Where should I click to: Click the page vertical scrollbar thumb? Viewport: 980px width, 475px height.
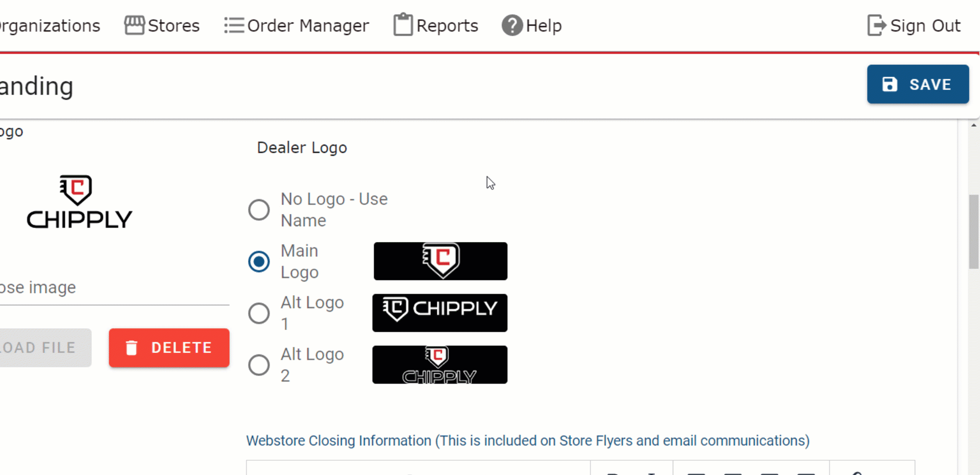pos(974,231)
